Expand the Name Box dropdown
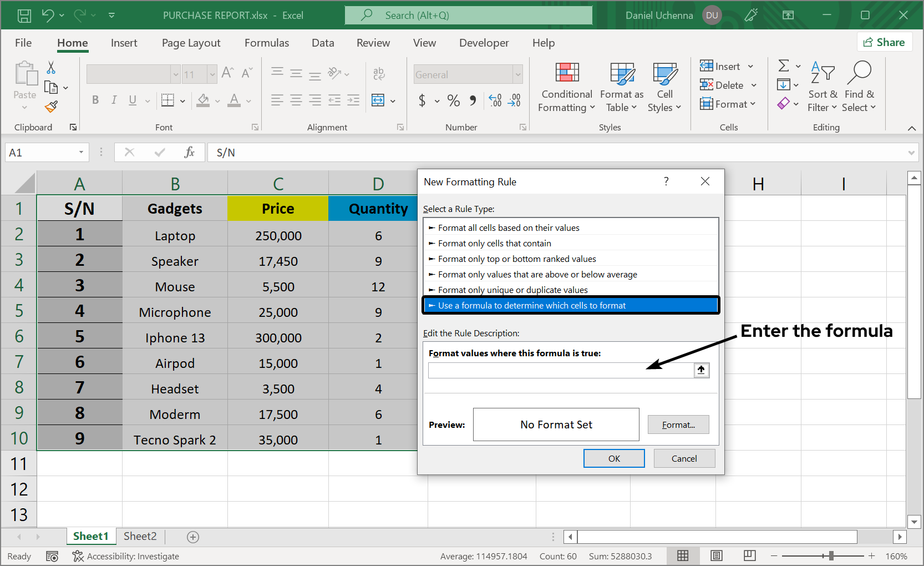The height and width of the screenshot is (566, 924). [x=81, y=153]
